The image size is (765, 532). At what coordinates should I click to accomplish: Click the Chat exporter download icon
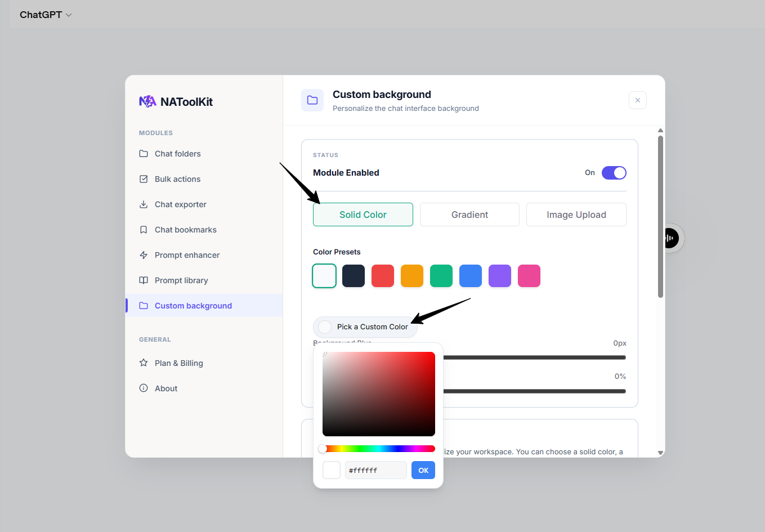pyautogui.click(x=144, y=204)
